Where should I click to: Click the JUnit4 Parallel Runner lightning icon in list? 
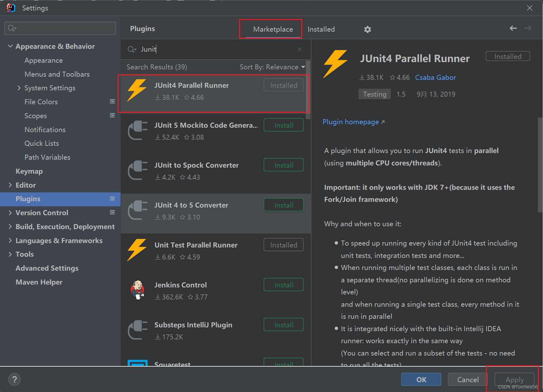pyautogui.click(x=137, y=91)
